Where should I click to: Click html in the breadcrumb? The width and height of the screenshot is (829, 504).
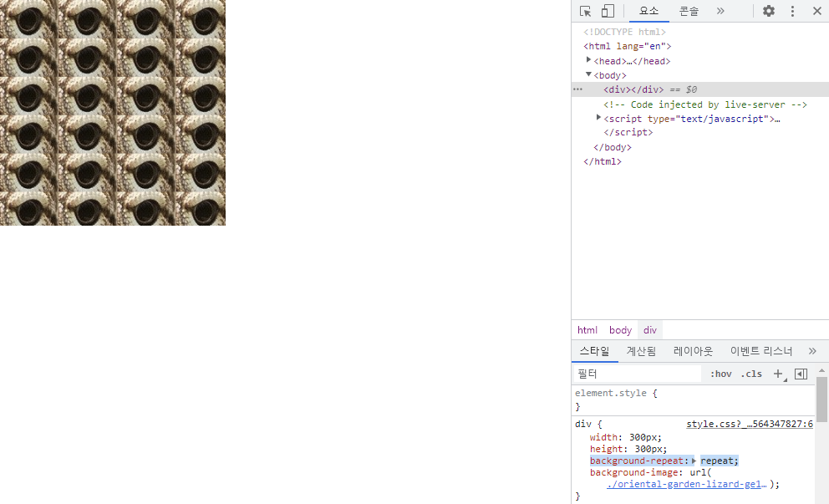click(587, 330)
